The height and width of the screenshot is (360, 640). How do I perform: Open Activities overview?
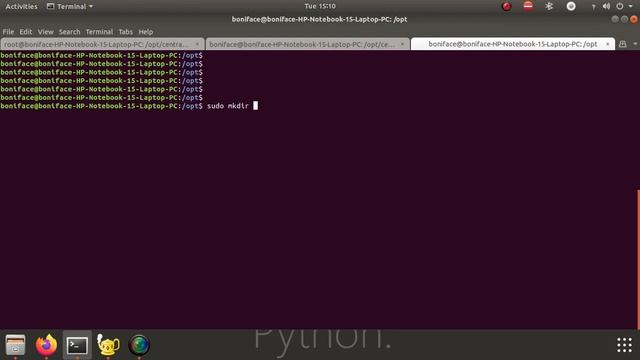(21, 6)
